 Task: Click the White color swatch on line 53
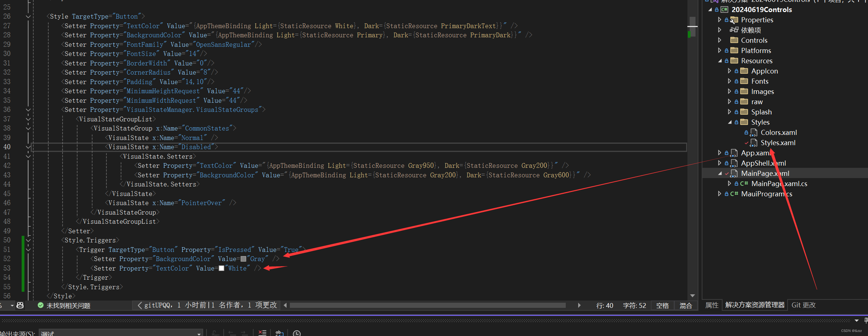click(x=221, y=268)
